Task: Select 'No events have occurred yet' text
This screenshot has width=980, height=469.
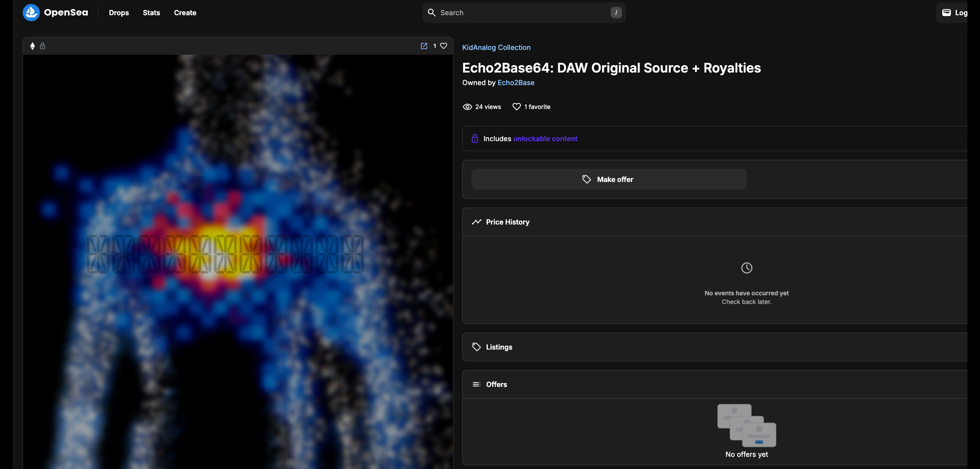Action: tap(746, 293)
